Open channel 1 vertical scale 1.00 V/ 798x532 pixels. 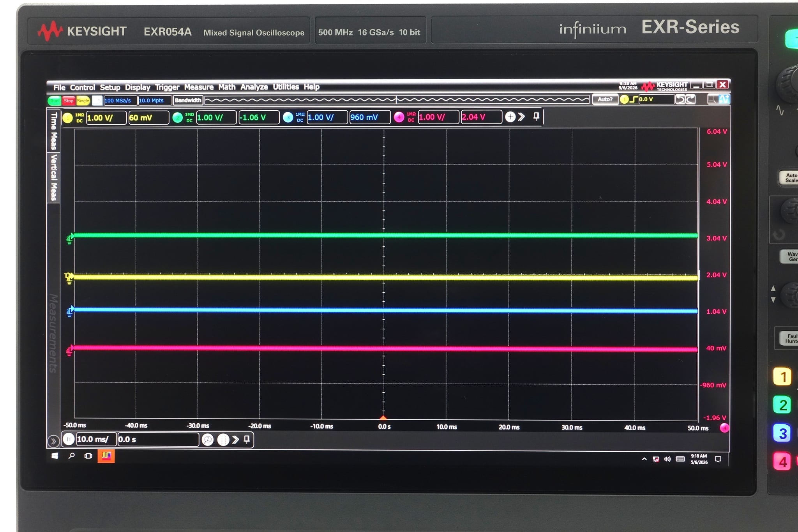click(106, 118)
